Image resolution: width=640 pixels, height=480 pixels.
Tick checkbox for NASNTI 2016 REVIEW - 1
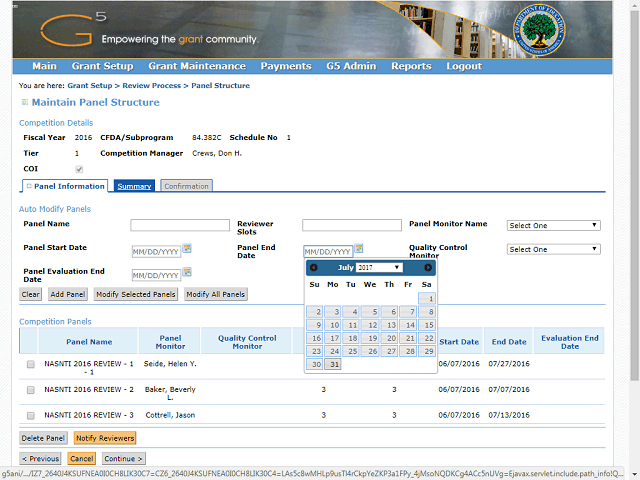click(31, 364)
